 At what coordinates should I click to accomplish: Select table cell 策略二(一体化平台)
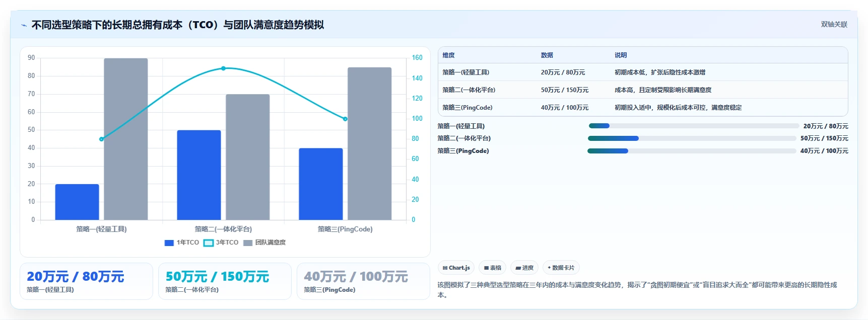coord(469,90)
